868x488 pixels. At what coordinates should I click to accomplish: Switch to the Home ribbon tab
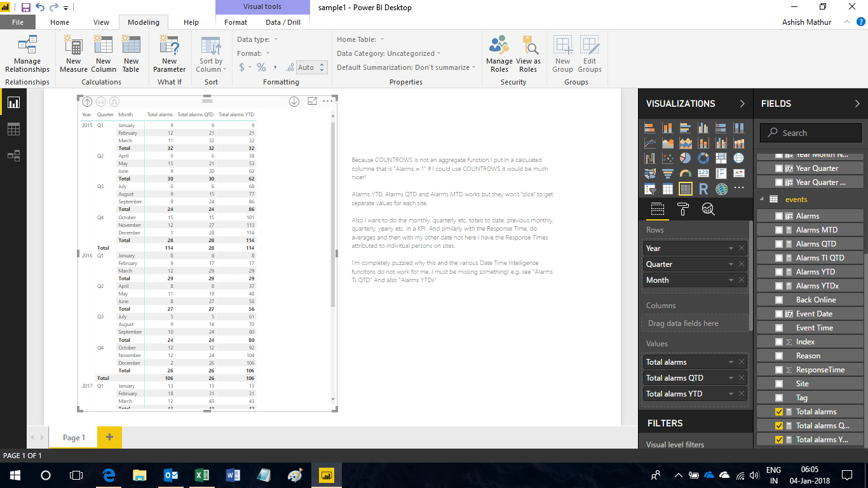tap(60, 22)
